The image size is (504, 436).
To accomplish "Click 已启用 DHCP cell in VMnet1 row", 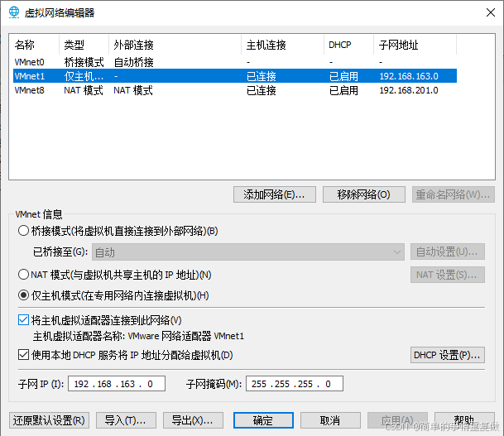I will point(343,76).
